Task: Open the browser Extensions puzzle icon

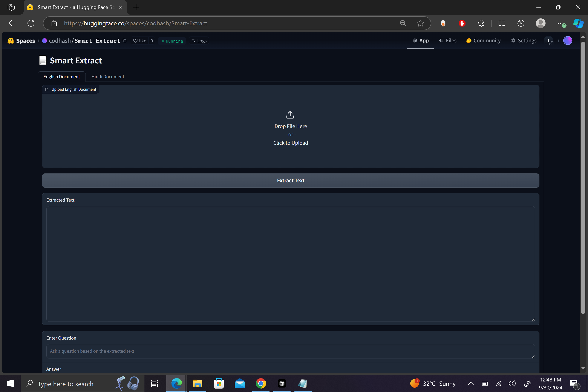Action: click(481, 23)
